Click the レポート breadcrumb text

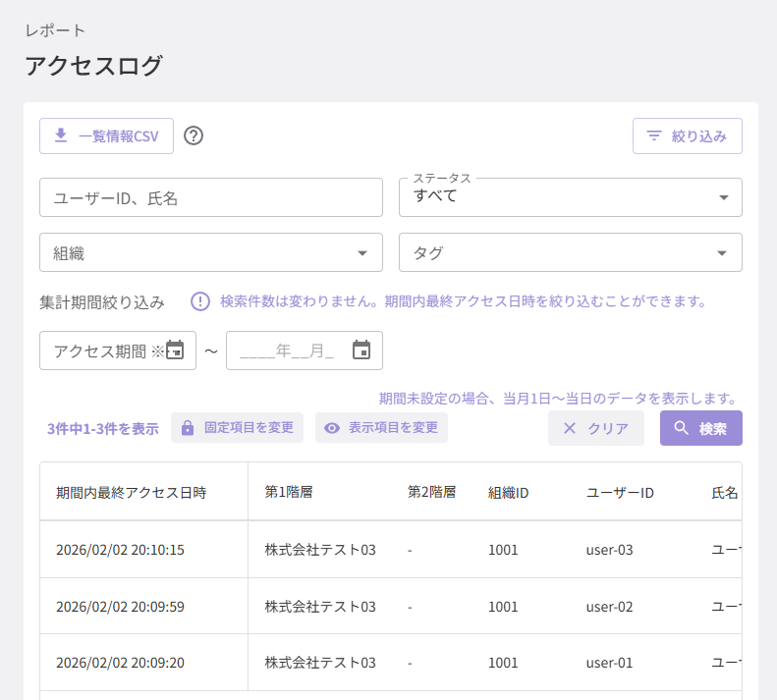[x=55, y=30]
